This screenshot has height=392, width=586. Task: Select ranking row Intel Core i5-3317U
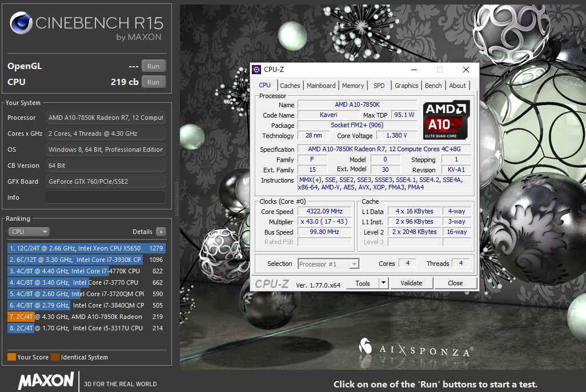[86, 328]
